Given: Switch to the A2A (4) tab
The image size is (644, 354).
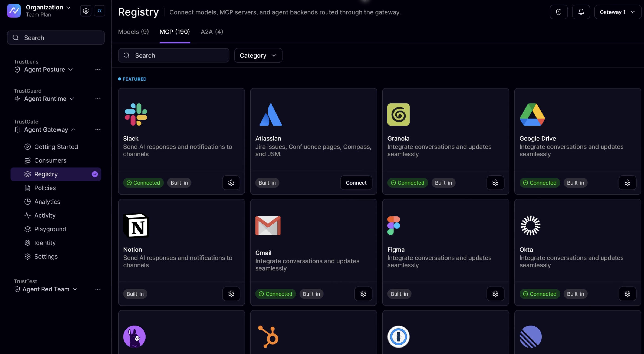Looking at the screenshot, I should point(212,32).
